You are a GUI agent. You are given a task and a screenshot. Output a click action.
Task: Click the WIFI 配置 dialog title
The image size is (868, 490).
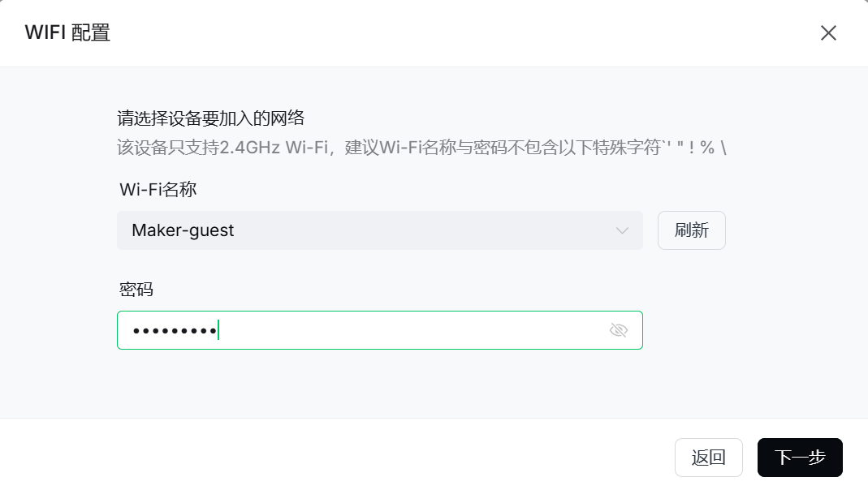67,33
